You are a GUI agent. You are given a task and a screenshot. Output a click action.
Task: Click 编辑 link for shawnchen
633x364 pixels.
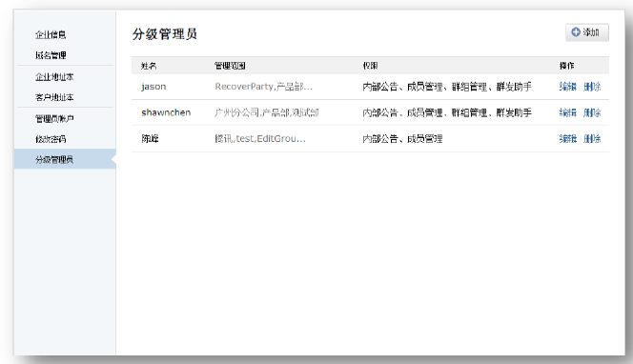[567, 112]
